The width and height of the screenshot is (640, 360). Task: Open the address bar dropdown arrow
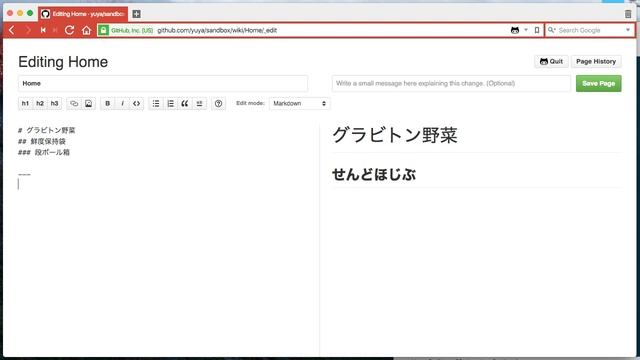point(526,30)
